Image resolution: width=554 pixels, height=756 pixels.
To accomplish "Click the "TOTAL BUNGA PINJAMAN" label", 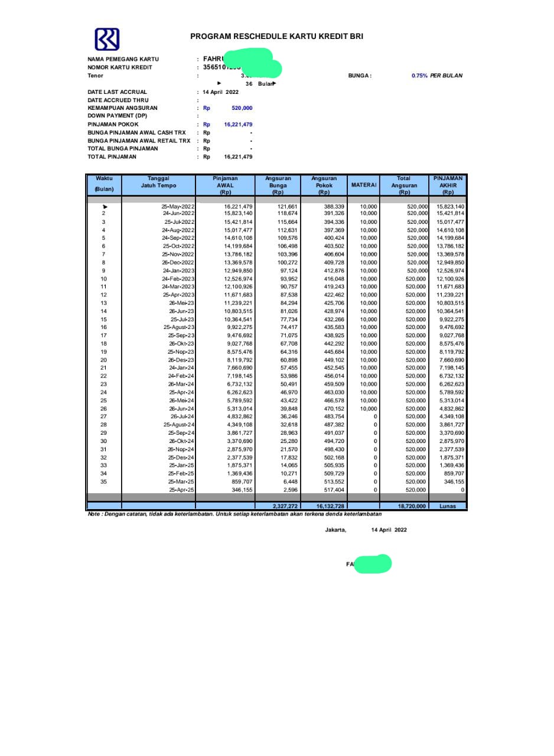I will coord(123,149).
